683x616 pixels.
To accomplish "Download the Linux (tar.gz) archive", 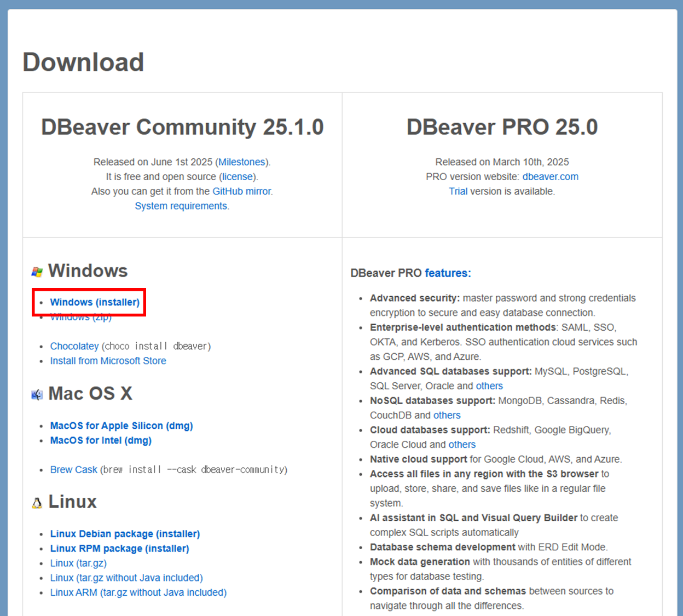I will coord(78,563).
